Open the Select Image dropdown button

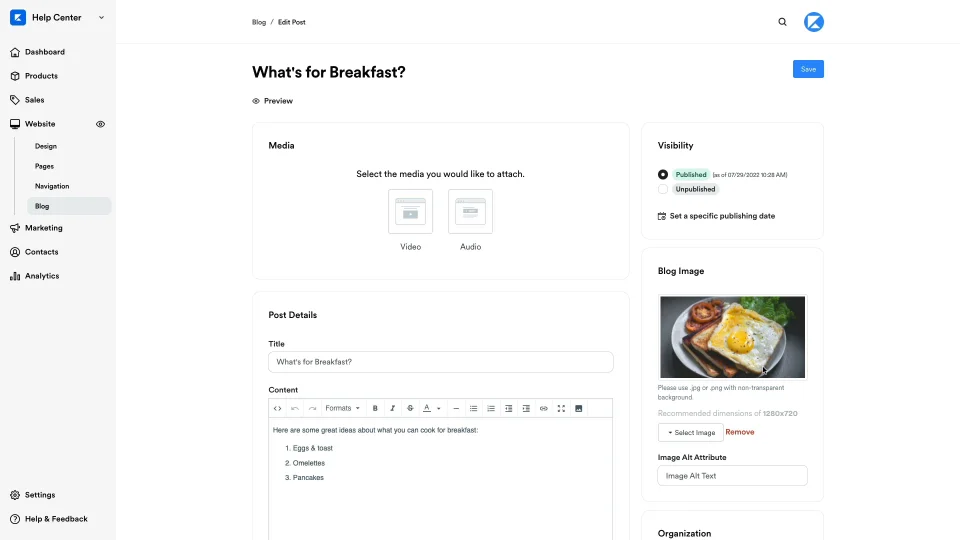[x=691, y=432]
